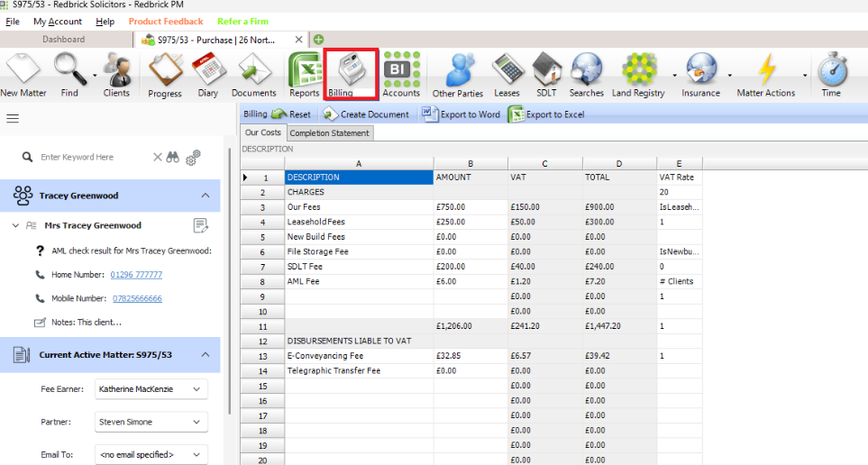This screenshot has width=868, height=465.
Task: Click the binoculars search icon
Action: 173,157
